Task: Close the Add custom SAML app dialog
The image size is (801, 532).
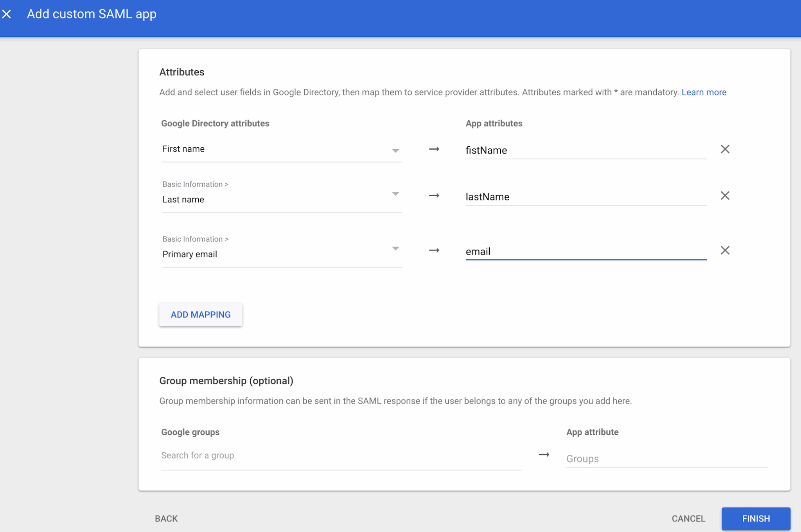Action: coord(7,14)
